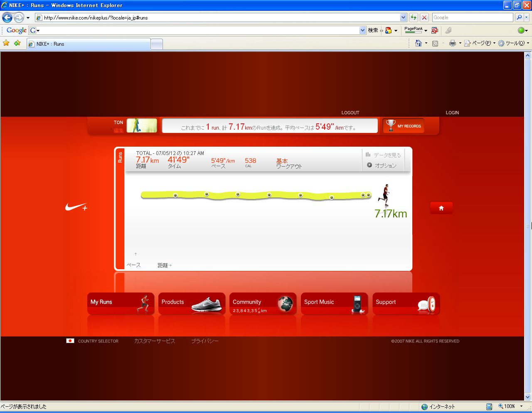532x413 pixels.
Task: Open the search provider dropdown arrow
Action: (x=527, y=17)
